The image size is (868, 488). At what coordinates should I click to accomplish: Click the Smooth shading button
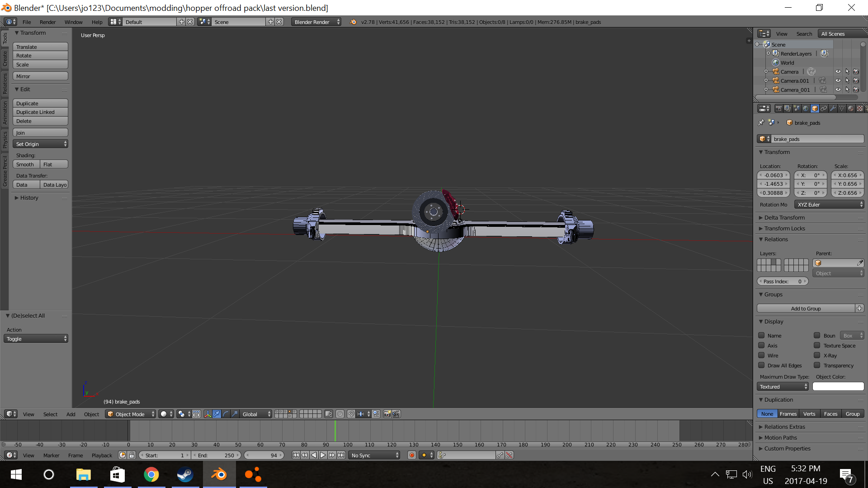pyautogui.click(x=26, y=164)
